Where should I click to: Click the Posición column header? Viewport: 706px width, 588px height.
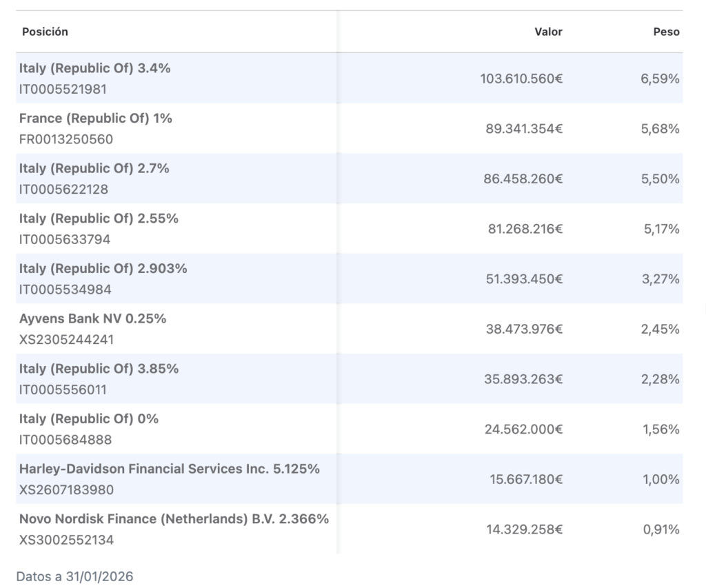pyautogui.click(x=45, y=32)
